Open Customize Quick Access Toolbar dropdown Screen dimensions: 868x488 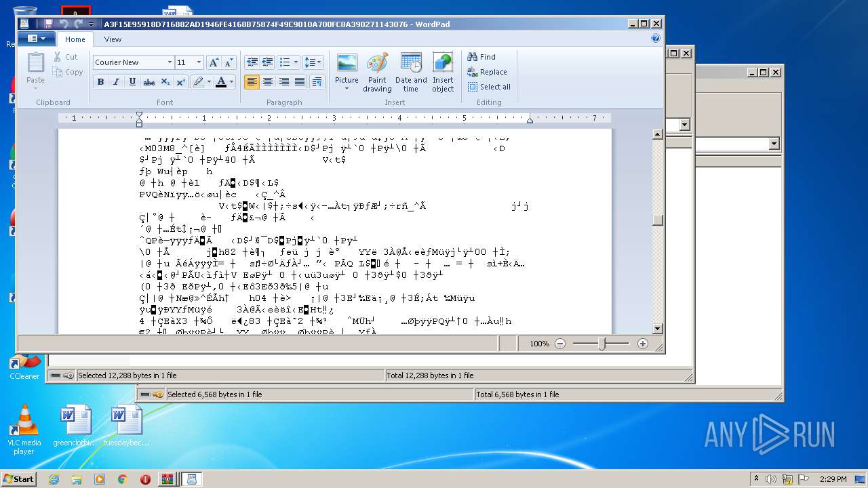[x=91, y=24]
